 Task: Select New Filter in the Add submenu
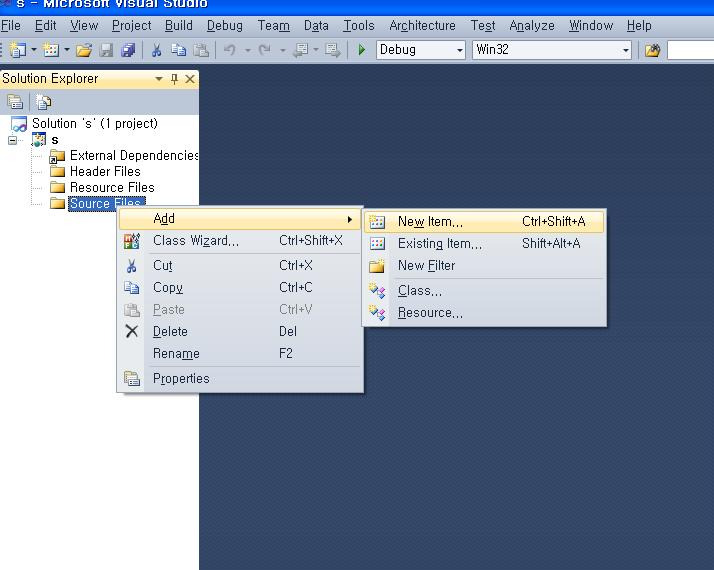(484, 266)
